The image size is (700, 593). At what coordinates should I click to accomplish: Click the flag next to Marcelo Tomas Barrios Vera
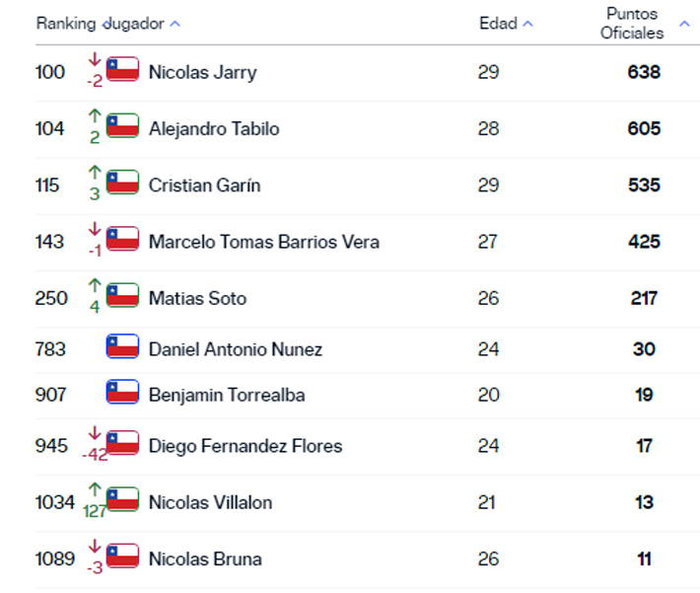click(122, 239)
